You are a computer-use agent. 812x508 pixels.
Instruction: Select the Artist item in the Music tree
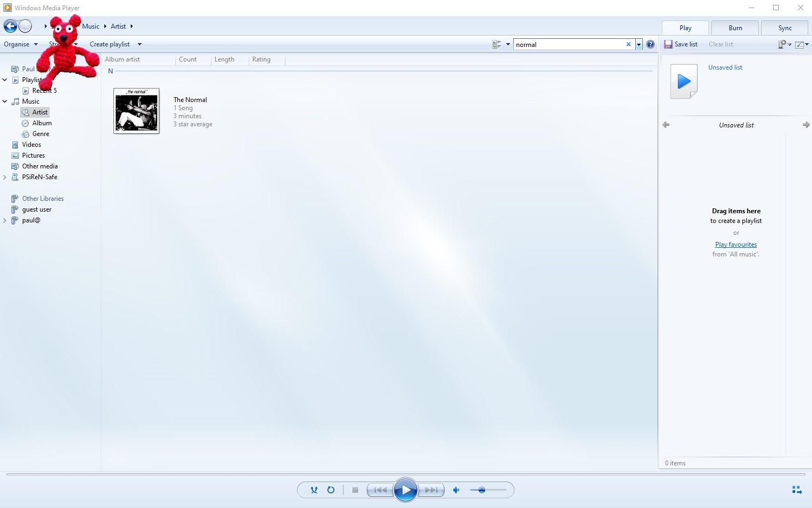(x=35, y=112)
